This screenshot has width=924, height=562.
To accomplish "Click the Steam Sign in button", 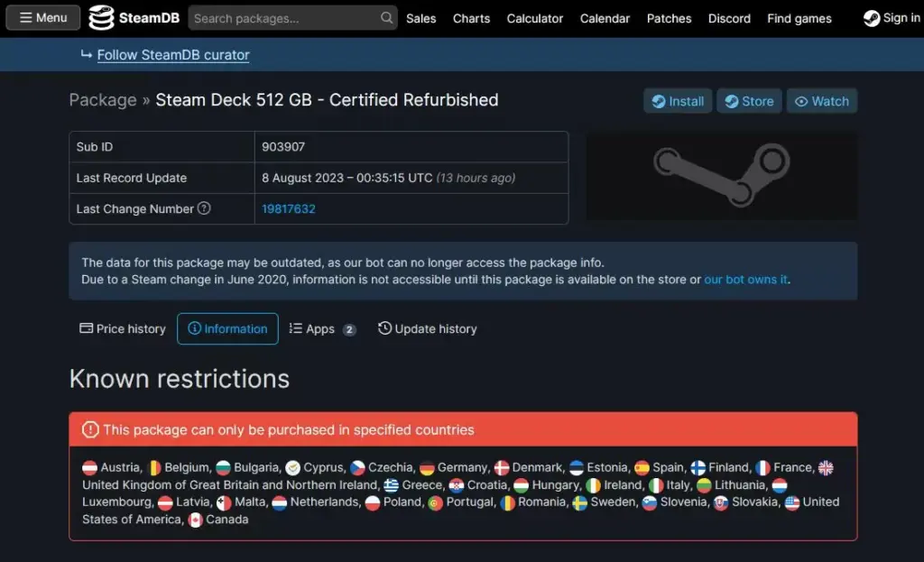I will 892,18.
